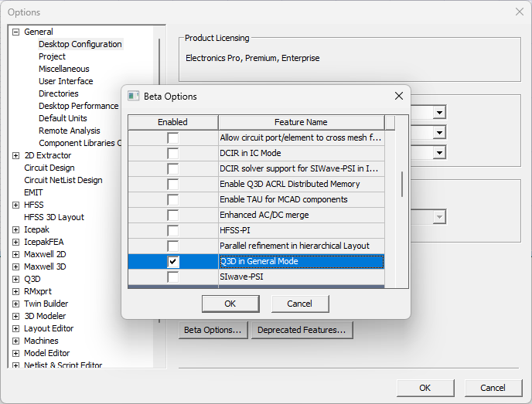The height and width of the screenshot is (404, 532).
Task: Select Circuit NetList Design in the tree
Action: point(63,180)
